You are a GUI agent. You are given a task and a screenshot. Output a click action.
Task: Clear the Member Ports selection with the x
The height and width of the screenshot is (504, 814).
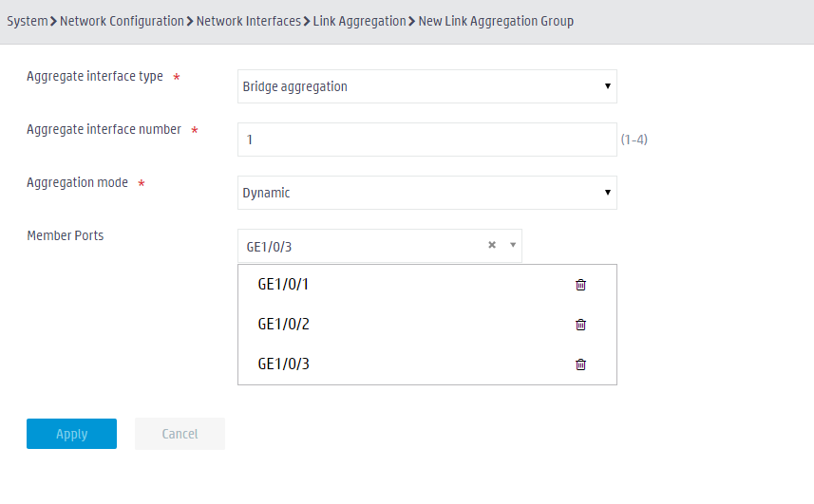click(x=492, y=245)
